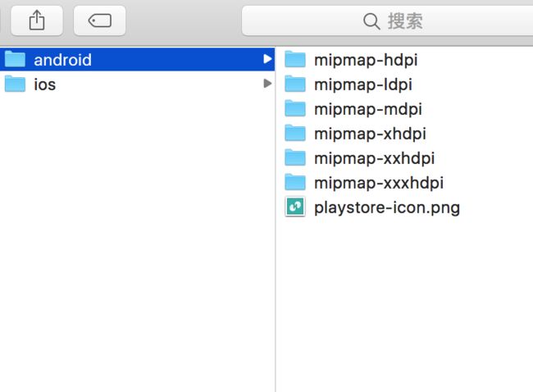Select the ios folder icon
The image size is (533, 392).
15,84
